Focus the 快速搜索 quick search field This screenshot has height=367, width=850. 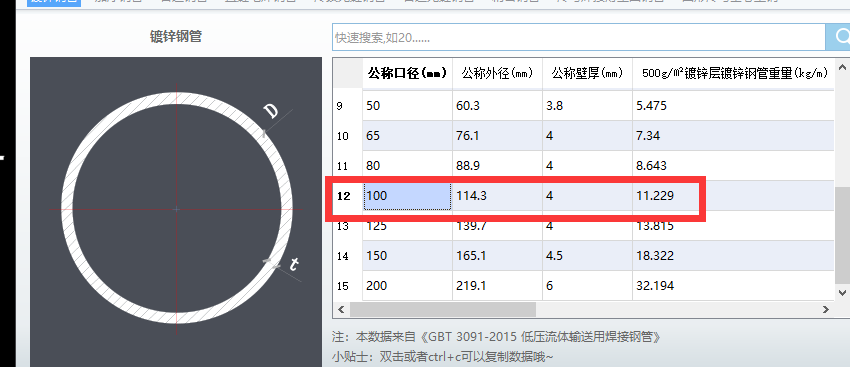[578, 37]
